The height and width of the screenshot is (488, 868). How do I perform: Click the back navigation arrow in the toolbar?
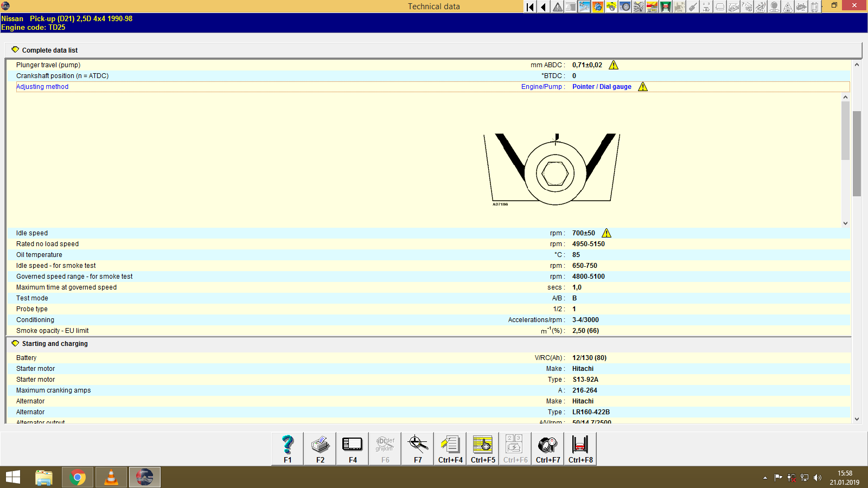point(543,7)
